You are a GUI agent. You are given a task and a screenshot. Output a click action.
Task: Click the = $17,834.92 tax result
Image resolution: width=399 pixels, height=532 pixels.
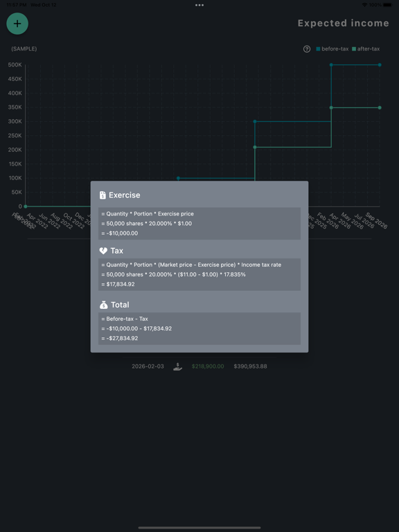[118, 284]
